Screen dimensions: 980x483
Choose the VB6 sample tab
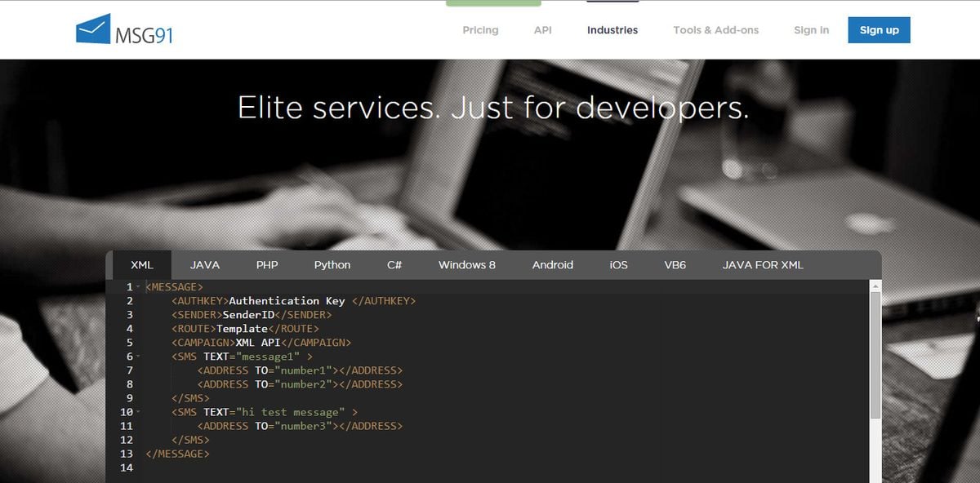[x=675, y=264]
